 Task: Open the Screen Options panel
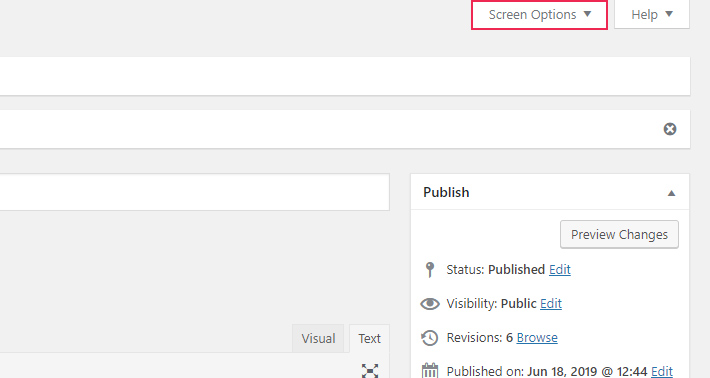point(539,15)
